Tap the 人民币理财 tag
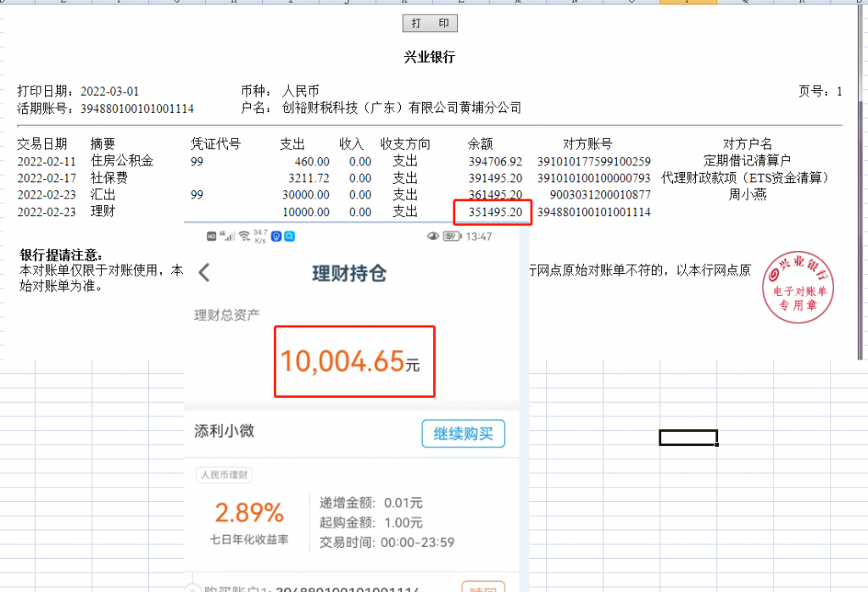The image size is (868, 592). click(x=224, y=475)
